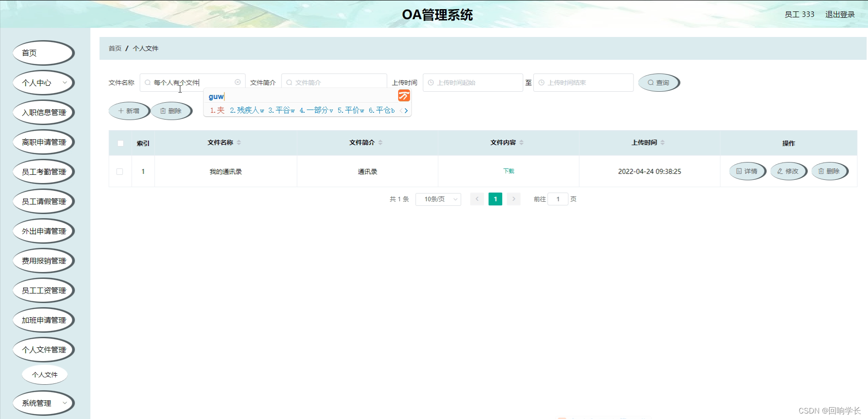The image size is (868, 419).
Task: Click the 查询 search button
Action: [658, 83]
